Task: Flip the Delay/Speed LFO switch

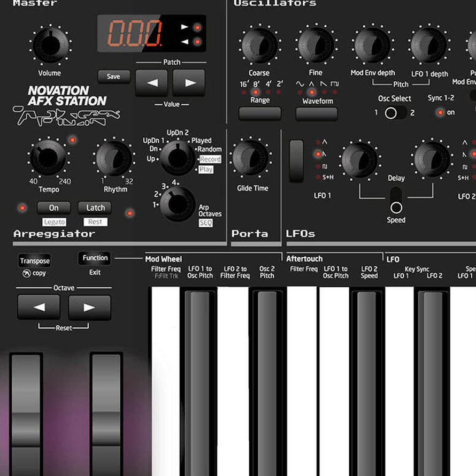Action: [x=396, y=201]
